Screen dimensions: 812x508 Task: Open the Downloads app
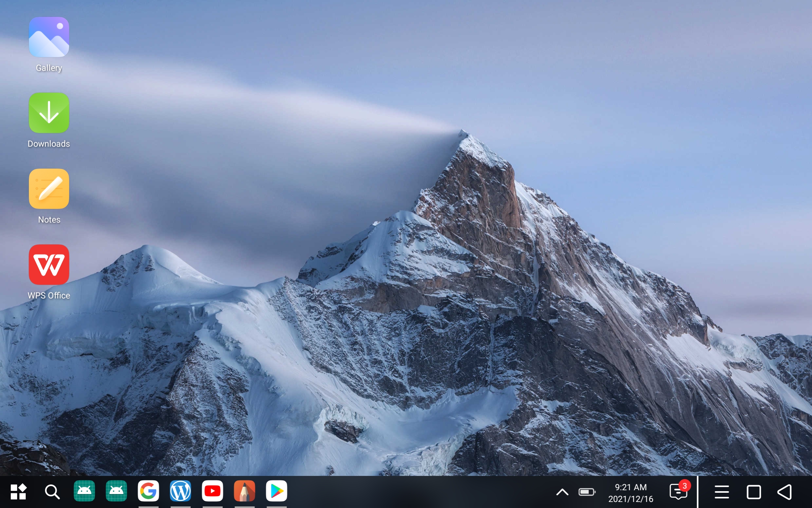tap(49, 113)
